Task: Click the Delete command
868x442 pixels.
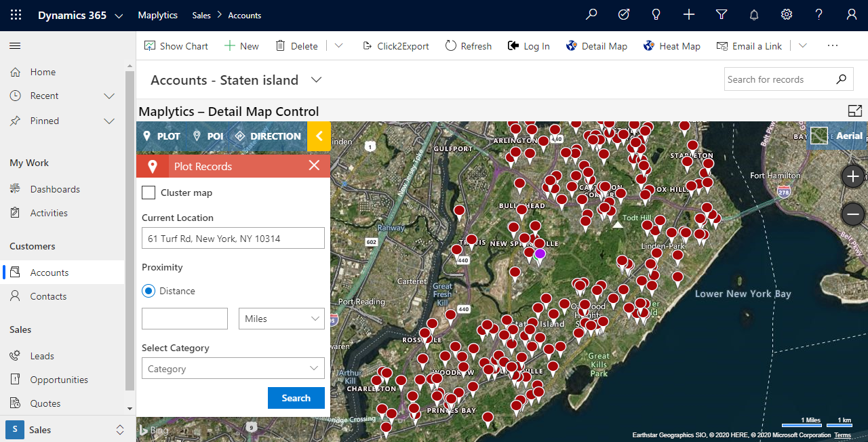Action: pos(296,46)
